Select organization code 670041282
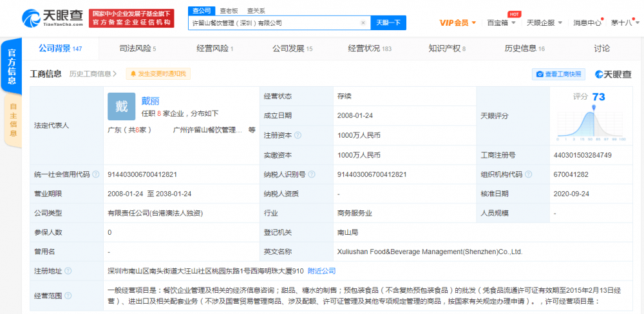 click(x=571, y=174)
